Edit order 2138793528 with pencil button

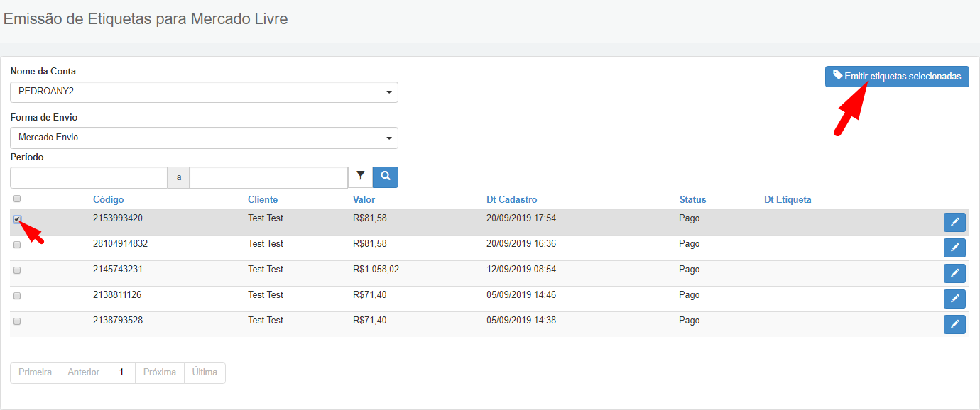pyautogui.click(x=954, y=325)
